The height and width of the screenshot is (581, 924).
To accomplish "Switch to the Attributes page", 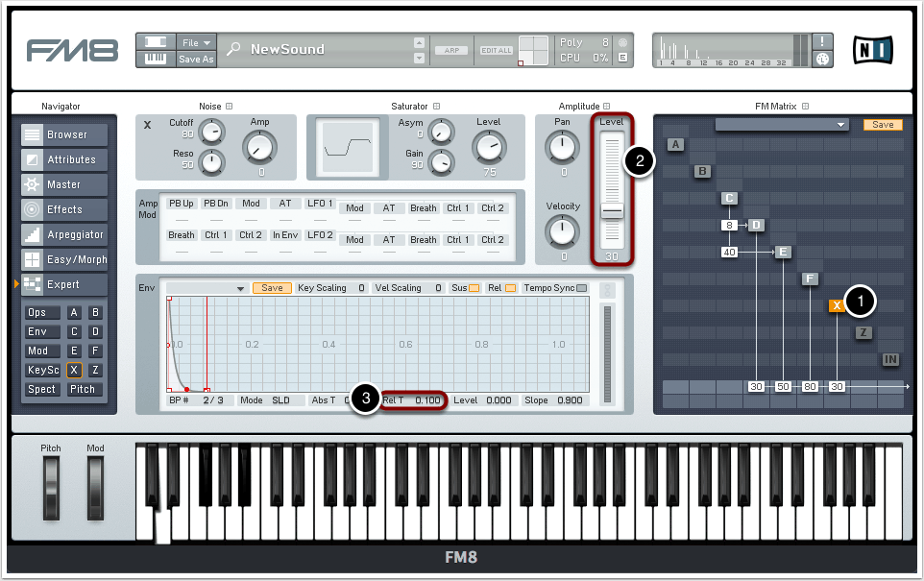I will [65, 160].
